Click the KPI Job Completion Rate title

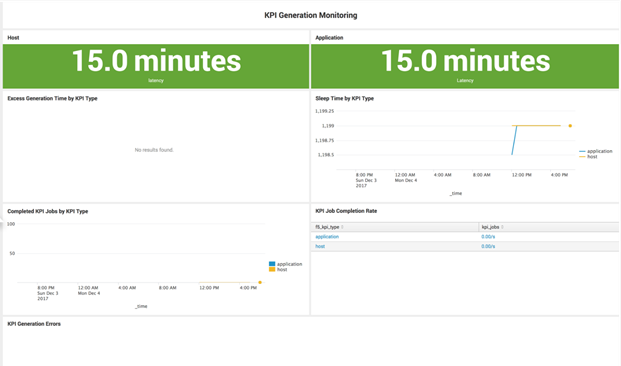346,211
